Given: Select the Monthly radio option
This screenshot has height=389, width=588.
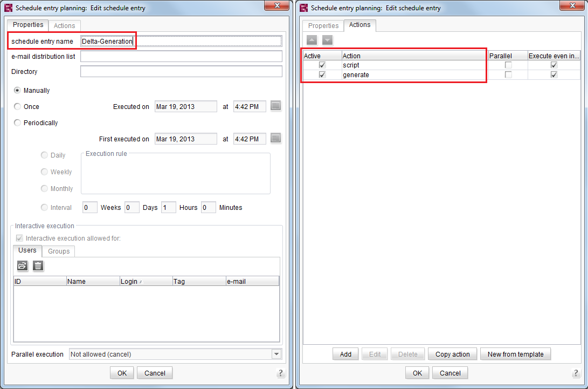Looking at the screenshot, I should point(44,188).
